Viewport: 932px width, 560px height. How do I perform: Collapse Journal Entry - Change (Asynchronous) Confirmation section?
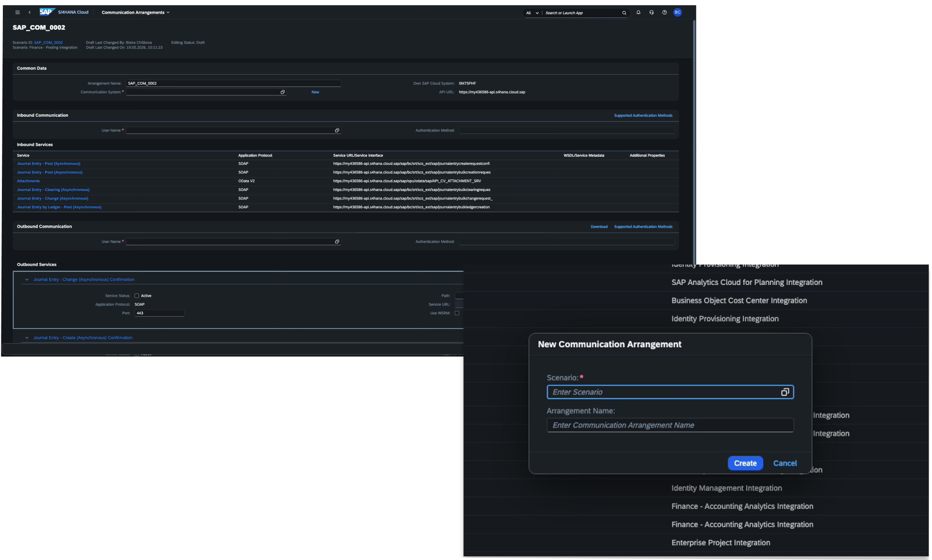(26, 280)
